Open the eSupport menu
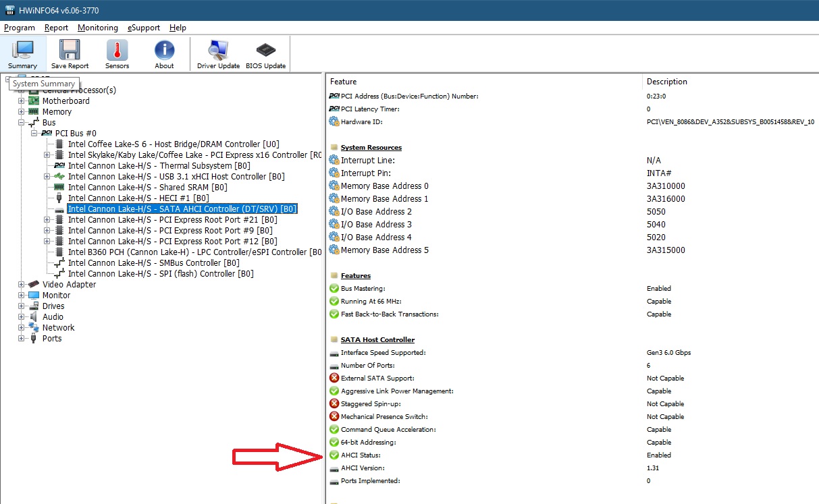Image resolution: width=819 pixels, height=504 pixels. click(x=144, y=28)
